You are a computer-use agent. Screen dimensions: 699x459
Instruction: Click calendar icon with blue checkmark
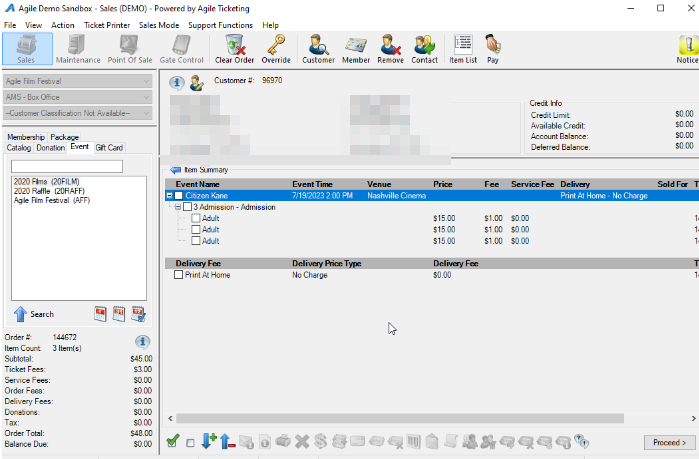[x=139, y=314]
